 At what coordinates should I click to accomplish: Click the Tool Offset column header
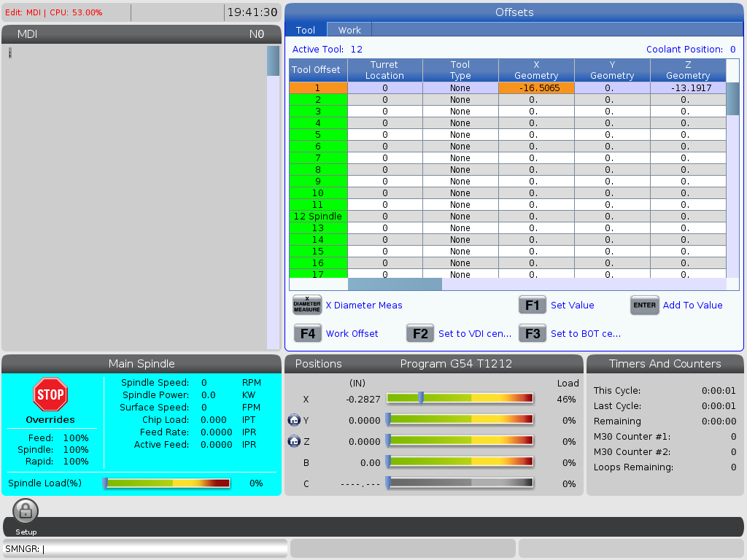pos(318,70)
